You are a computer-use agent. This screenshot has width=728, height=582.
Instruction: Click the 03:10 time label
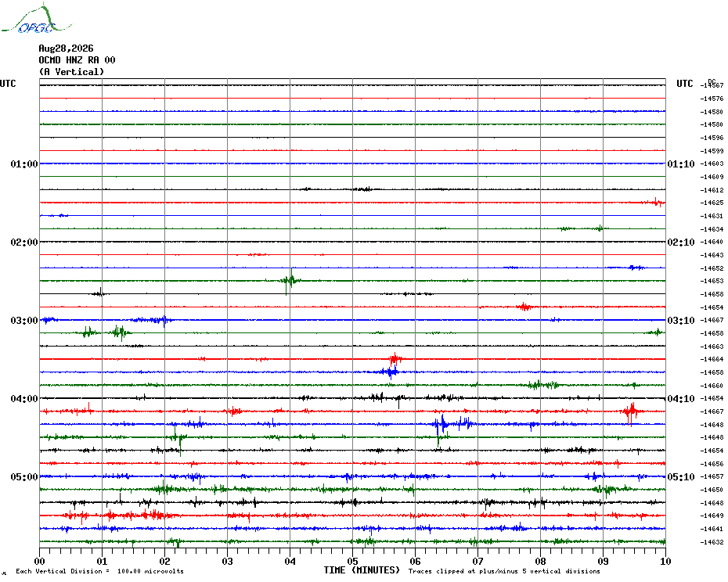(681, 321)
